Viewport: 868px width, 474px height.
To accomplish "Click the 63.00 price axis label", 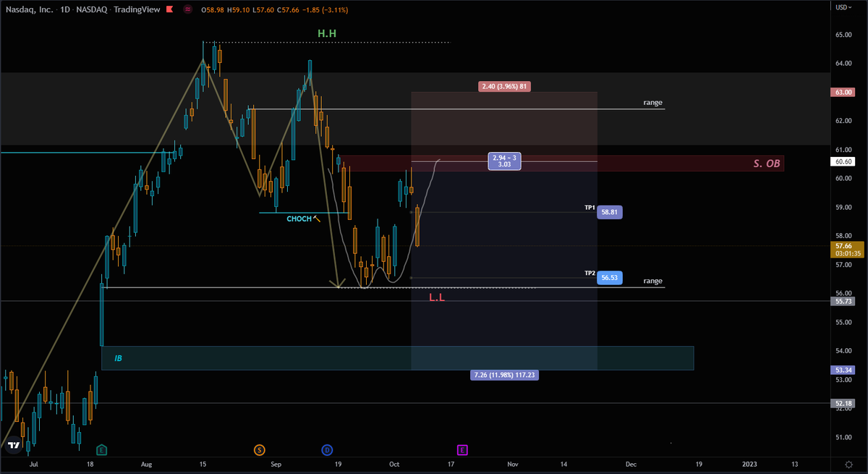I will click(x=843, y=93).
